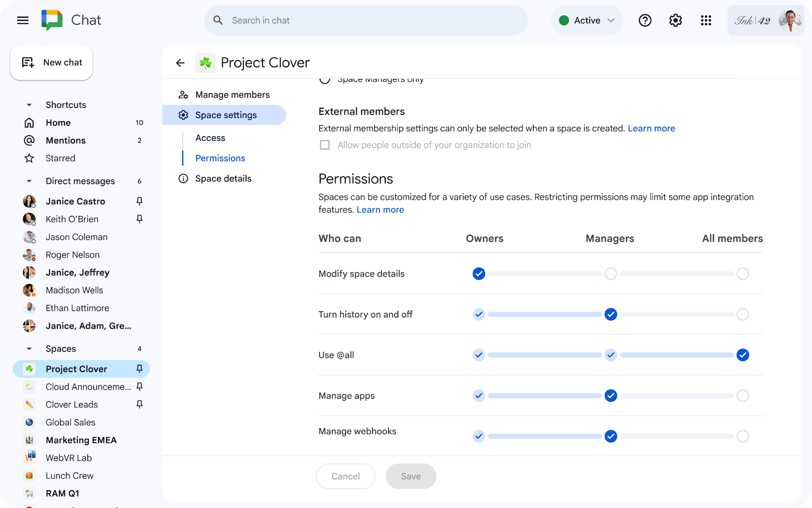This screenshot has width=812, height=508.
Task: Click the back arrow beside Project Clover
Action: 180,63
